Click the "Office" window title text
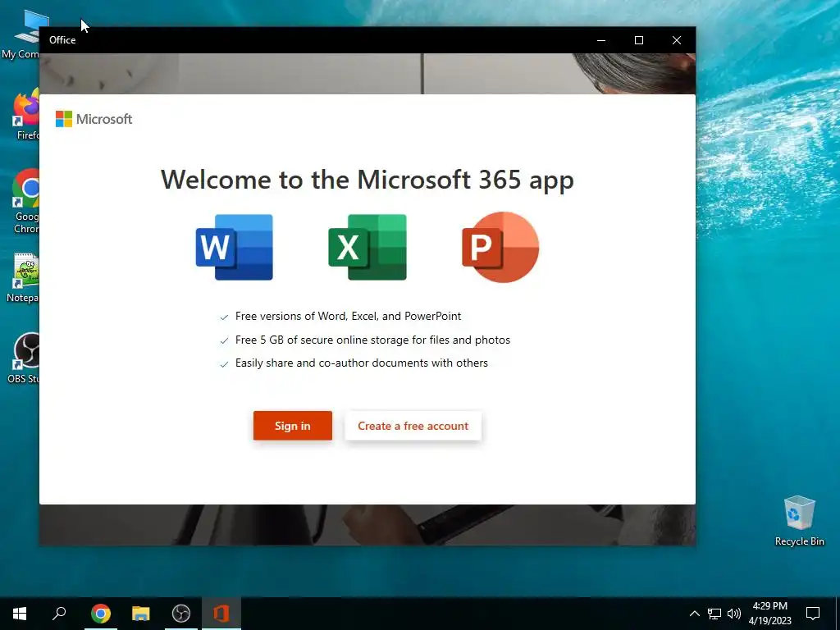840x630 pixels. tap(62, 40)
